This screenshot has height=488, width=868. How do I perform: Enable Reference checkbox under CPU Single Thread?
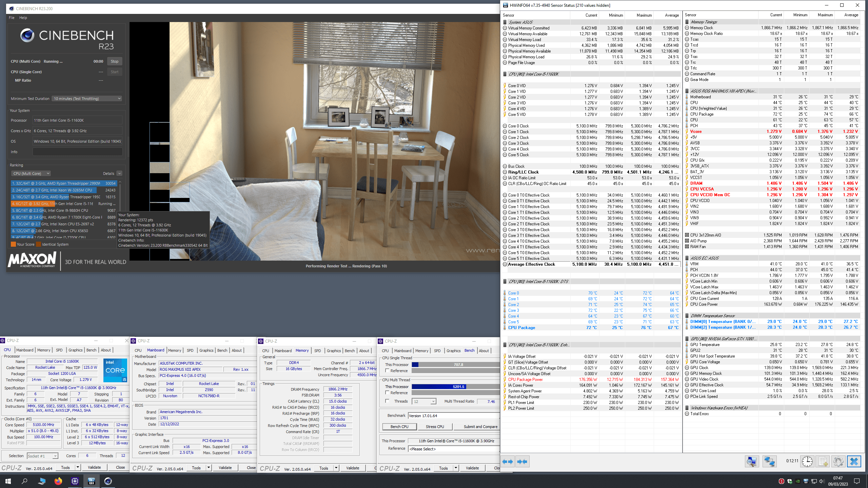pos(387,371)
